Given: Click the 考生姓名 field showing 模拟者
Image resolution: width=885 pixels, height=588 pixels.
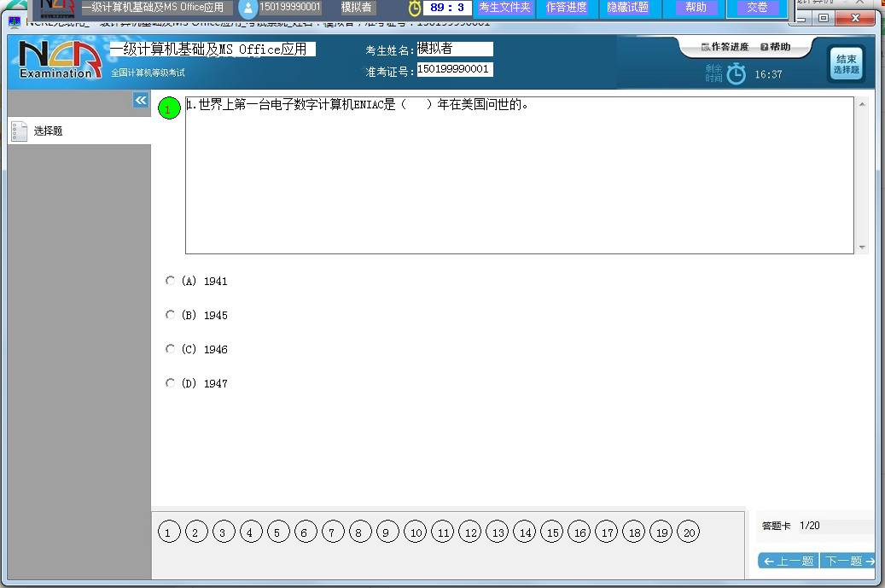Looking at the screenshot, I should coord(454,49).
